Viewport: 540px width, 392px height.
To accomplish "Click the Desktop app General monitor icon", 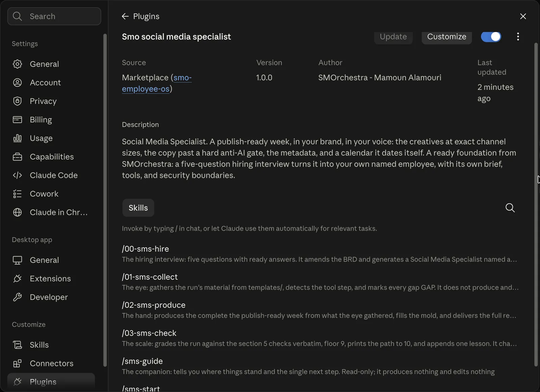I will click(18, 260).
